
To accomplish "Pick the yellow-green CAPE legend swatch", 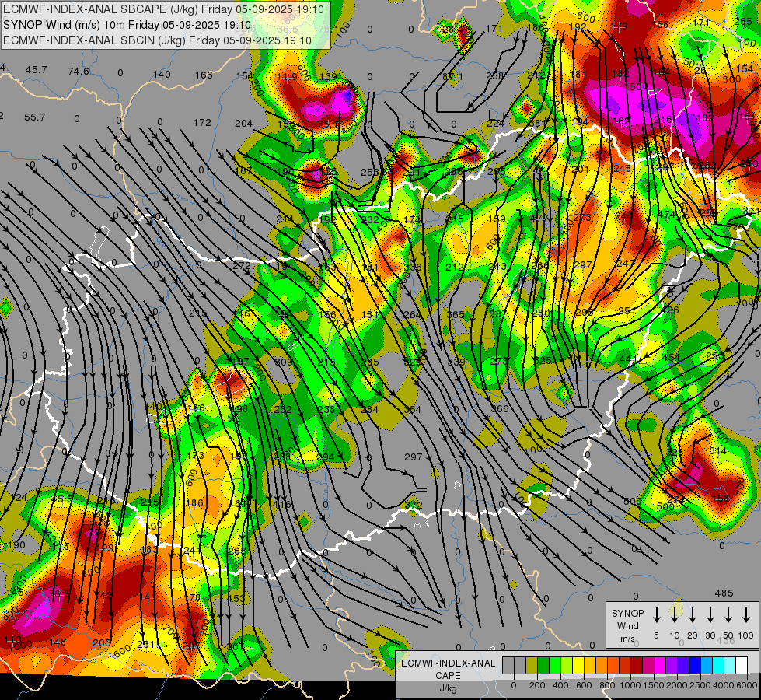I will click(567, 665).
